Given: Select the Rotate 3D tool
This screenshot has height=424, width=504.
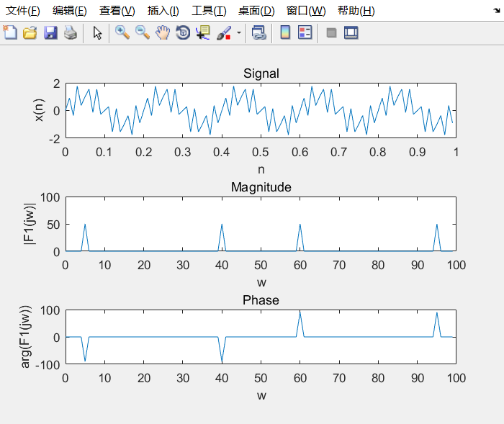Looking at the screenshot, I should pyautogui.click(x=183, y=32).
